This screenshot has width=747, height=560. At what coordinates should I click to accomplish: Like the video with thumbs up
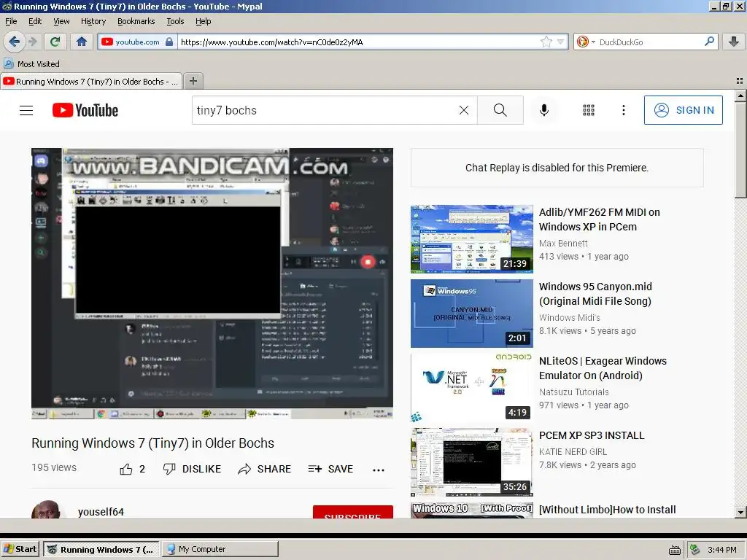click(133, 469)
